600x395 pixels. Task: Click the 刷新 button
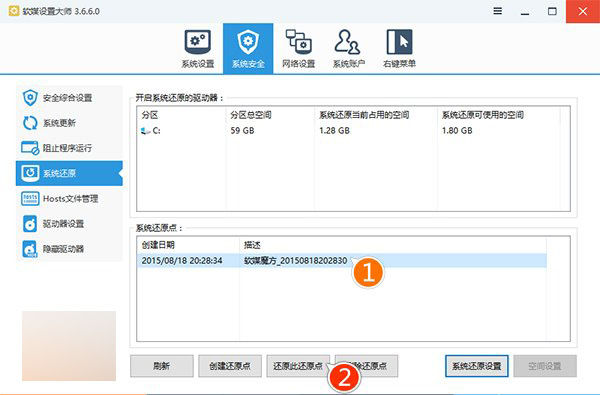[161, 366]
